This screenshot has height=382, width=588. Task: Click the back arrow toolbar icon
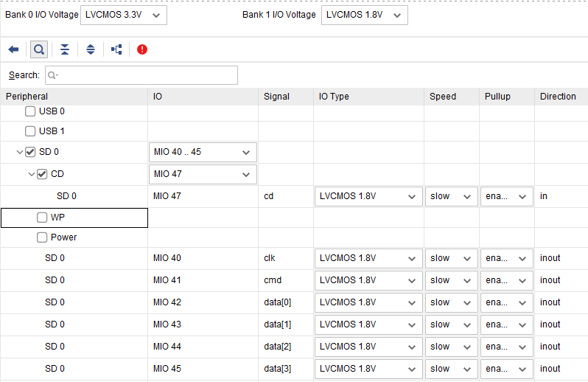click(x=13, y=49)
